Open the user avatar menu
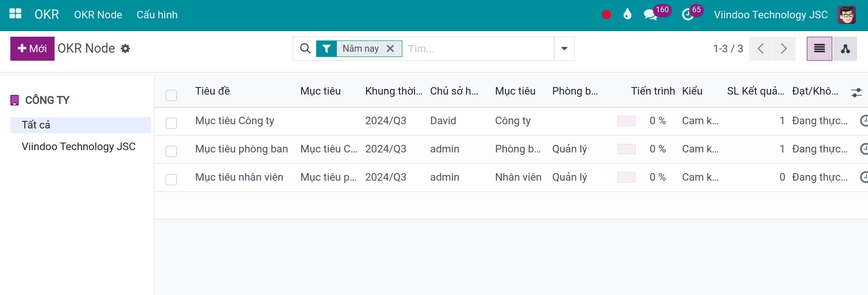The width and height of the screenshot is (868, 295). click(x=847, y=15)
